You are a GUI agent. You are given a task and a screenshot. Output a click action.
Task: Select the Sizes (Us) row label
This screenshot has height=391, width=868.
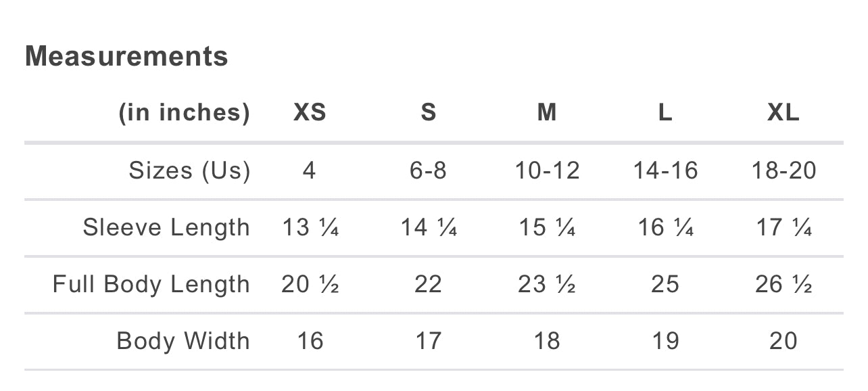coord(189,170)
